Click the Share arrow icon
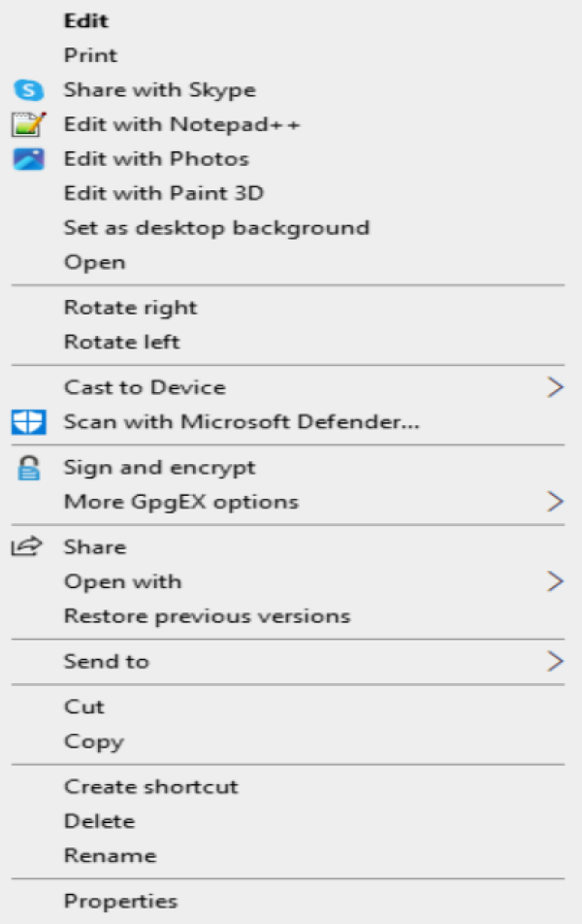Image resolution: width=582 pixels, height=924 pixels. 26,547
